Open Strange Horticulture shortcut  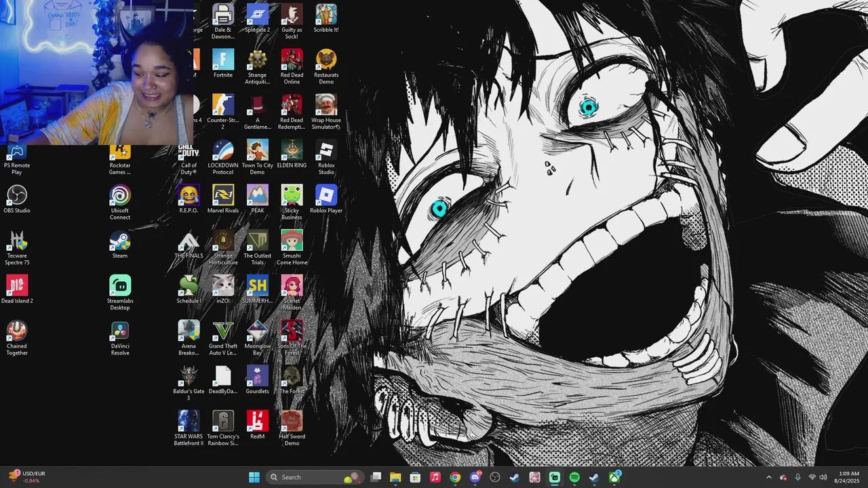click(x=223, y=247)
